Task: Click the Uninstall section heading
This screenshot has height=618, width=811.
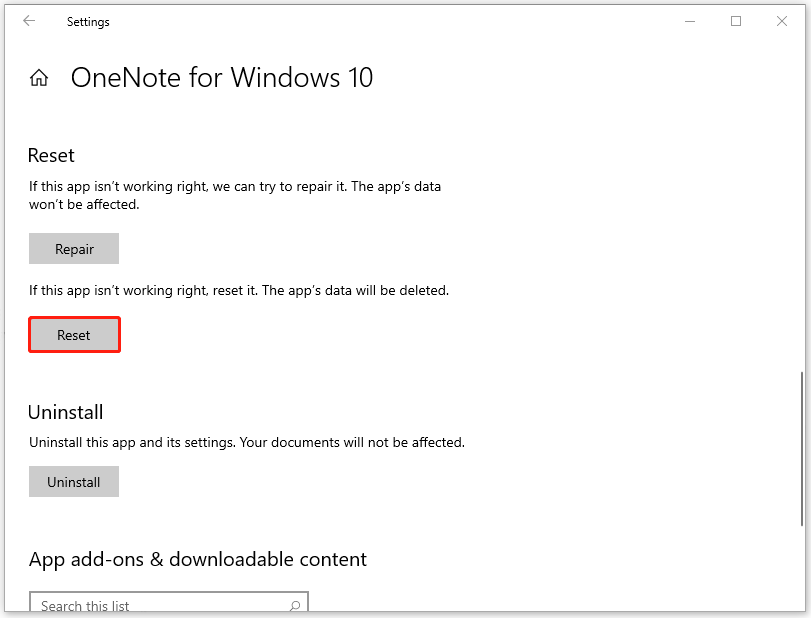Action: point(65,412)
